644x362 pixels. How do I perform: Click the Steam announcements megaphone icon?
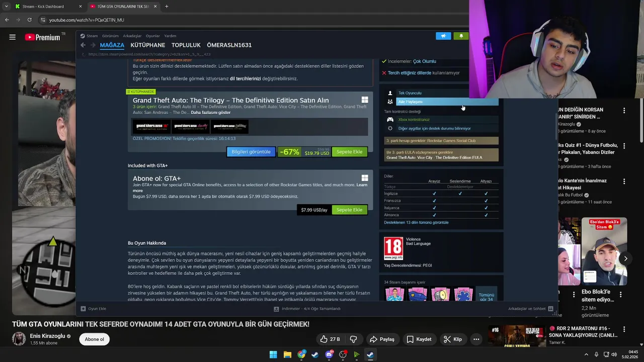pyautogui.click(x=443, y=36)
